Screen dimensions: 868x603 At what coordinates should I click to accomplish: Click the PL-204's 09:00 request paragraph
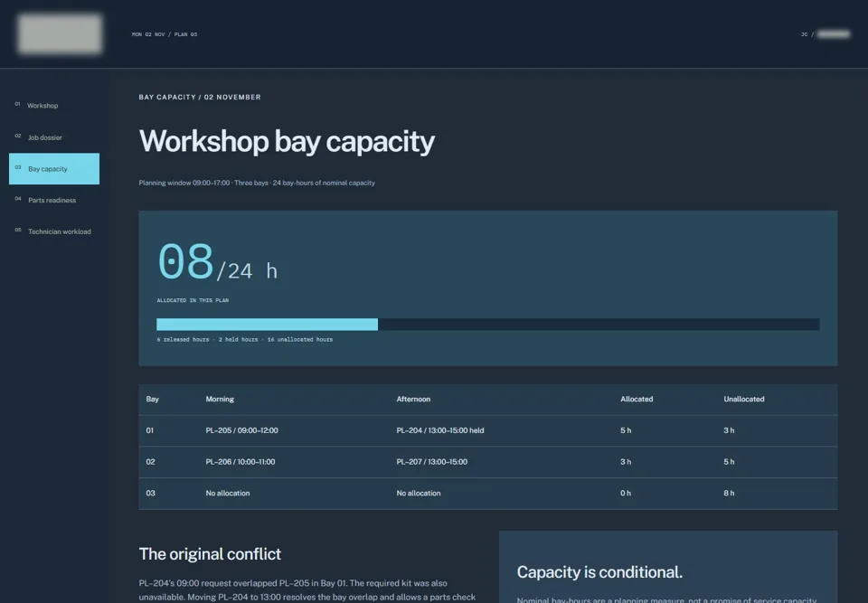(x=307, y=590)
